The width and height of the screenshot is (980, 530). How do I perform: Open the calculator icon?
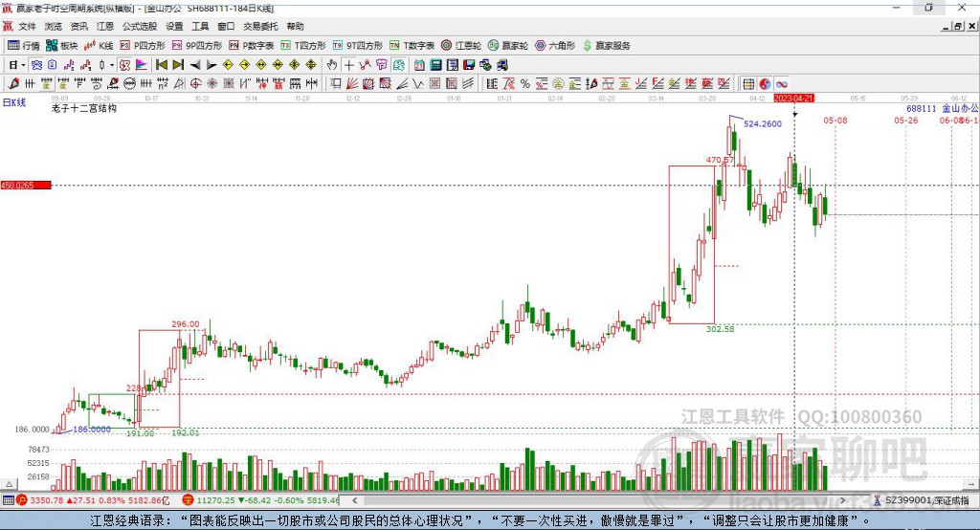click(435, 65)
